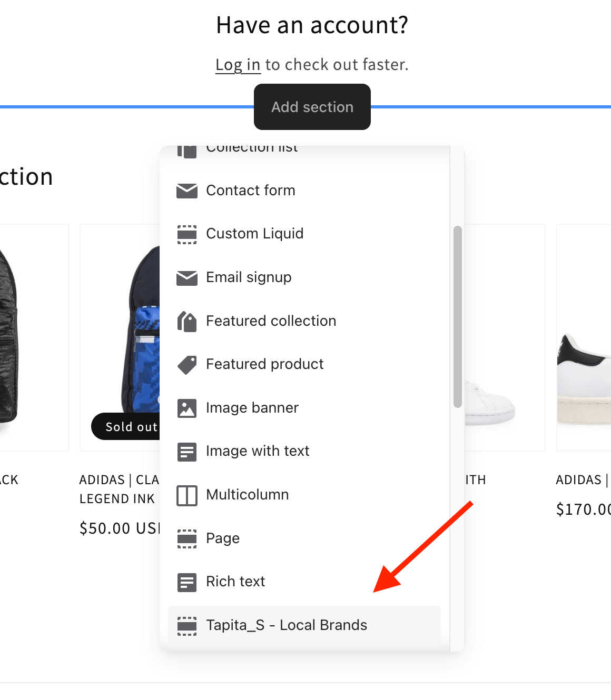Image resolution: width=611 pixels, height=700 pixels.
Task: Click the Email signup envelope icon
Action: pyautogui.click(x=186, y=278)
